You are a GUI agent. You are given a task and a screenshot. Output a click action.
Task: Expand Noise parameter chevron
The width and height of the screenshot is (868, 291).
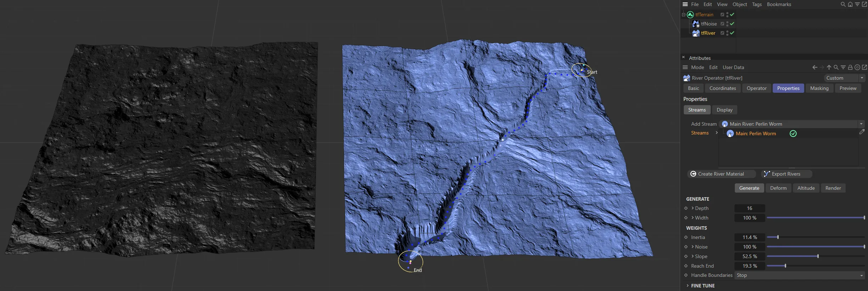[693, 247]
